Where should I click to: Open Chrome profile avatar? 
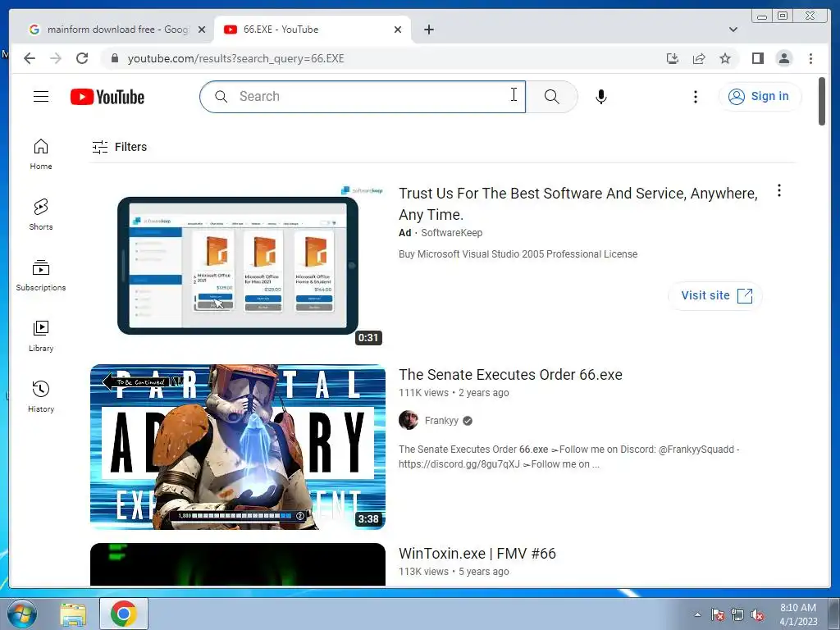click(x=783, y=58)
